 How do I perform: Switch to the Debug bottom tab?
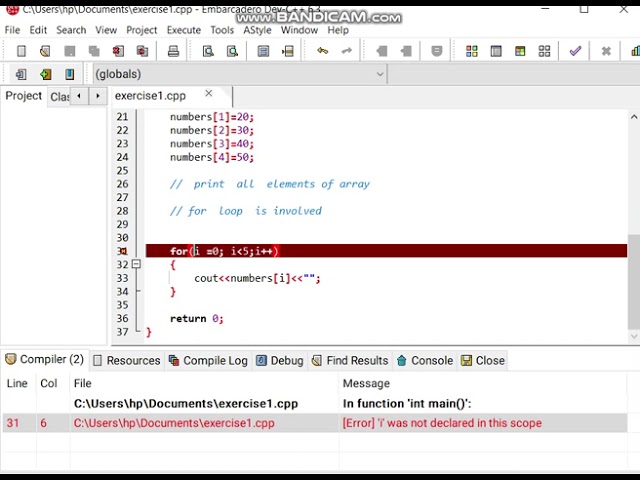click(x=280, y=360)
